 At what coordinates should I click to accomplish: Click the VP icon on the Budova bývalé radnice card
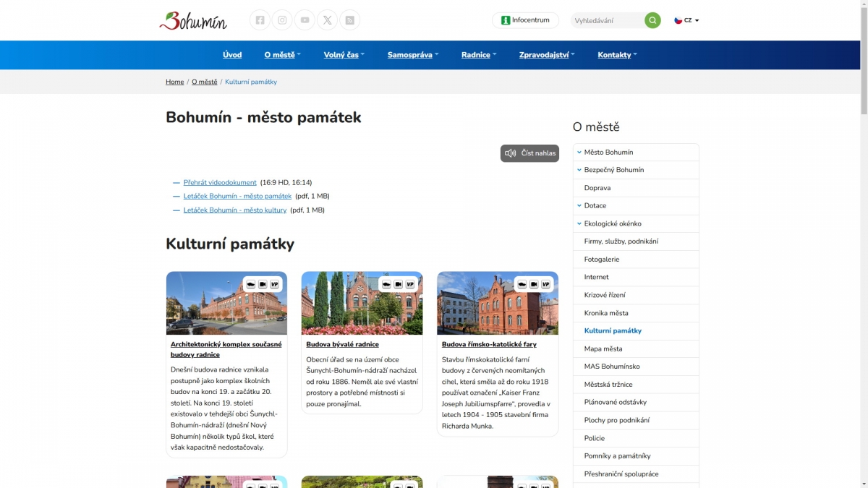coord(410,284)
